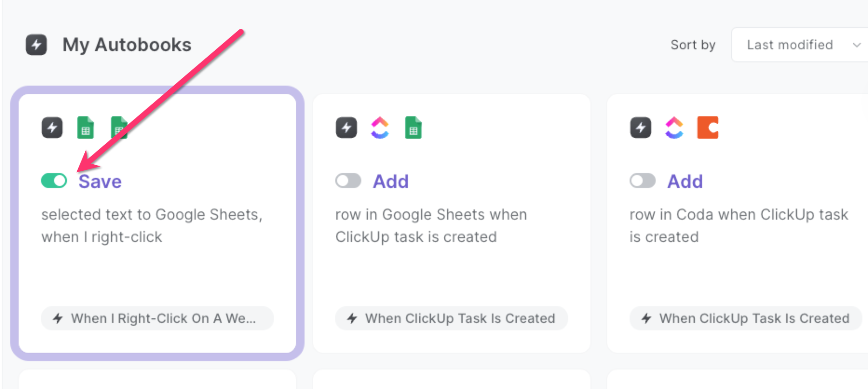Click the Coda icon on the rightmost autobook
The width and height of the screenshot is (868, 389).
(707, 128)
